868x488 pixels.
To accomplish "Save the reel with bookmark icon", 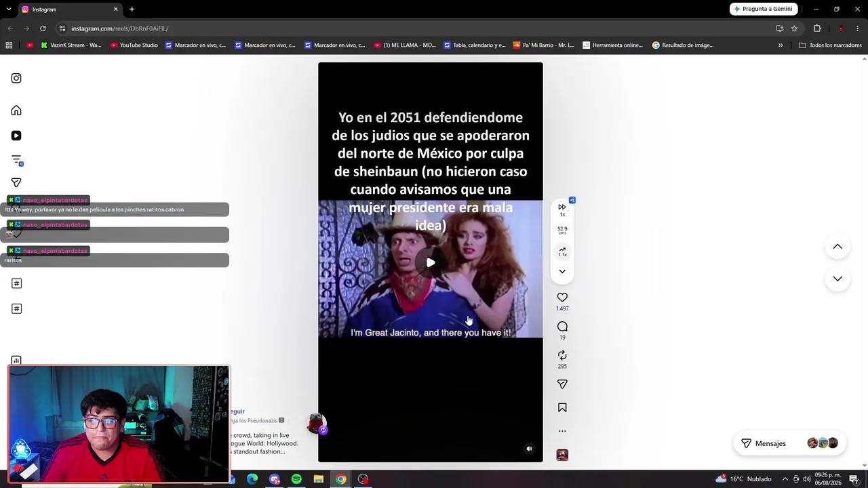I will [562, 407].
